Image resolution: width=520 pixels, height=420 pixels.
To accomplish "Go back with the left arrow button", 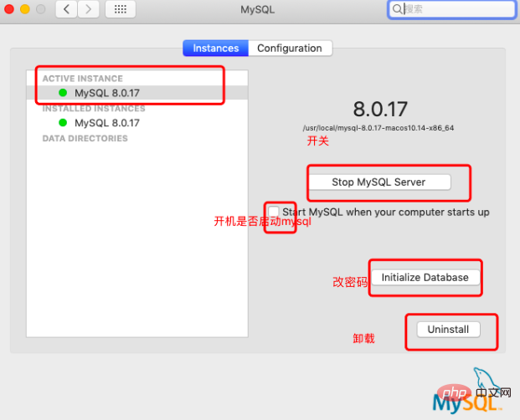I will coord(66,9).
